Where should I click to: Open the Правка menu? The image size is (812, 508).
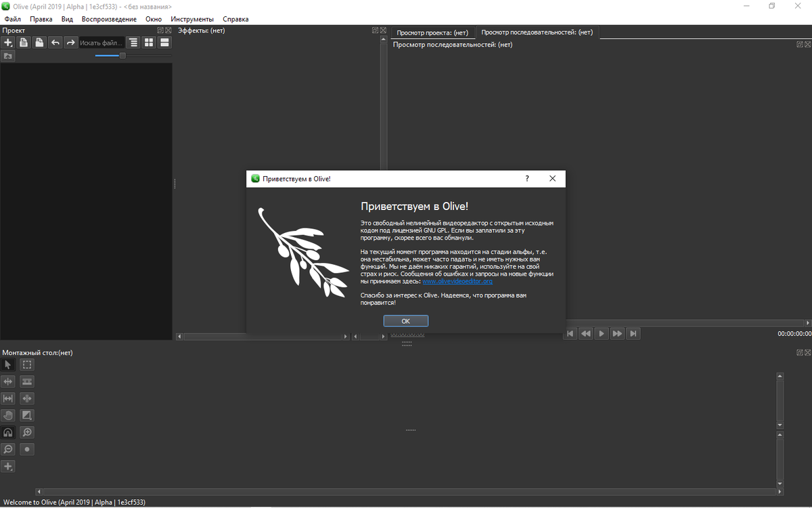[41, 19]
